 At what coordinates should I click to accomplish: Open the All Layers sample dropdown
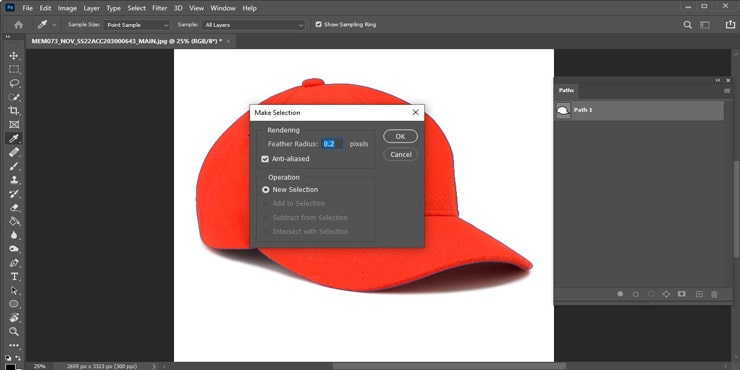click(254, 25)
